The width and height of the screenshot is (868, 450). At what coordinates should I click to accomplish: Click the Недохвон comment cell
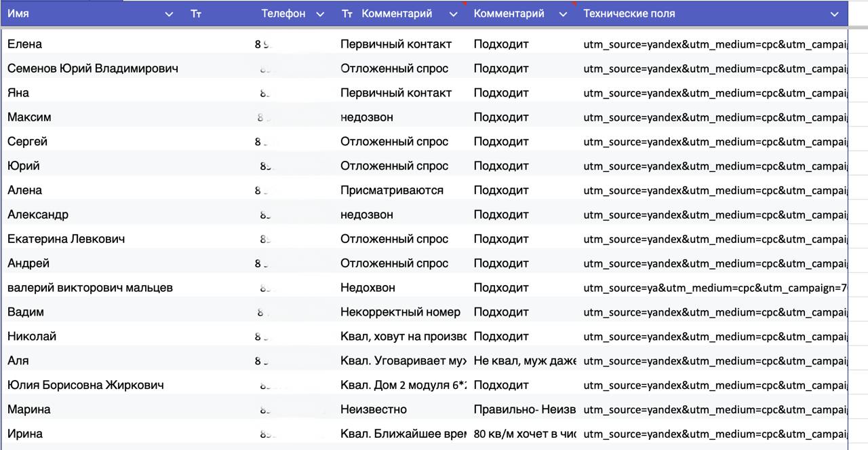(368, 288)
